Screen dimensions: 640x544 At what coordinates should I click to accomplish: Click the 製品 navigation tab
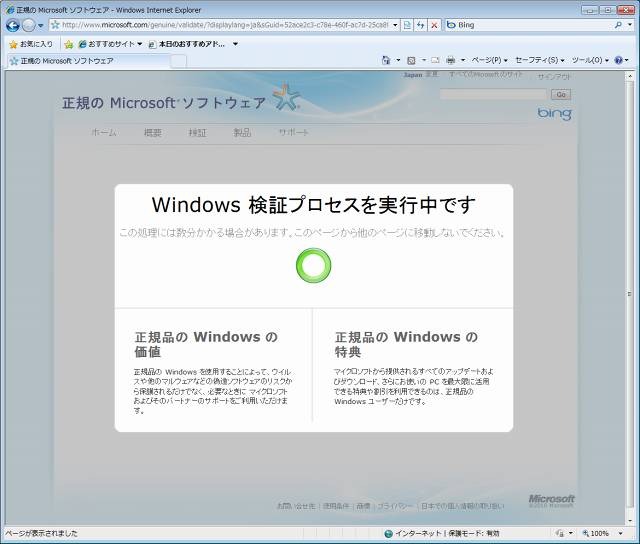tap(242, 132)
